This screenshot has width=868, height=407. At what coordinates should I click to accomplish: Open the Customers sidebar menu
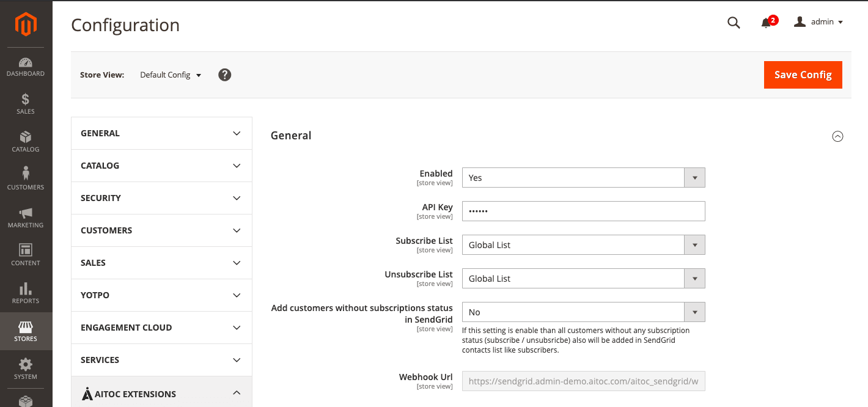point(26,180)
